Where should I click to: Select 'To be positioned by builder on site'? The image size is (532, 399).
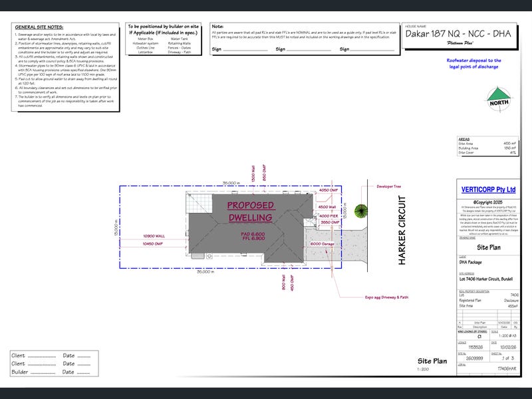tap(163, 27)
